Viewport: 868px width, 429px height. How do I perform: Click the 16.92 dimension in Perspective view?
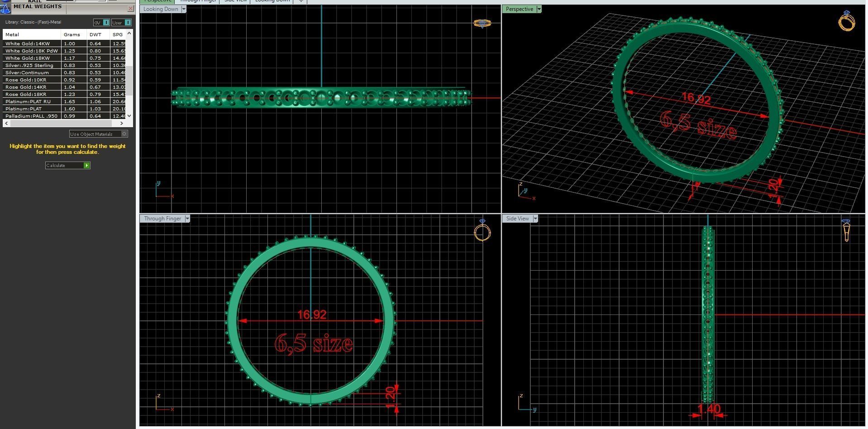(696, 98)
